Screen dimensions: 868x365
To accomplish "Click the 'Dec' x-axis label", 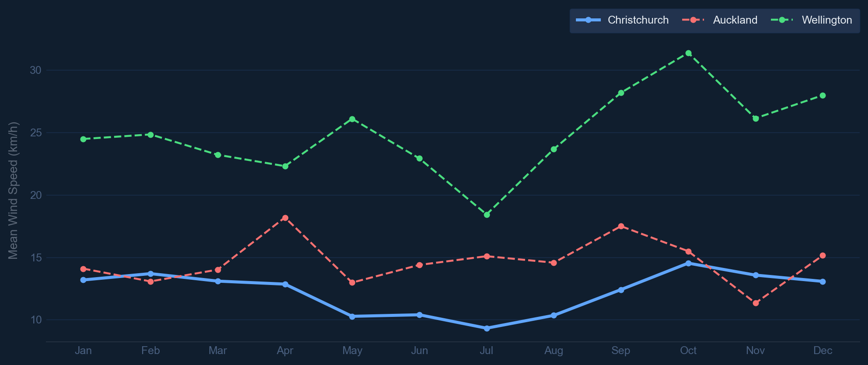I will pyautogui.click(x=823, y=351).
